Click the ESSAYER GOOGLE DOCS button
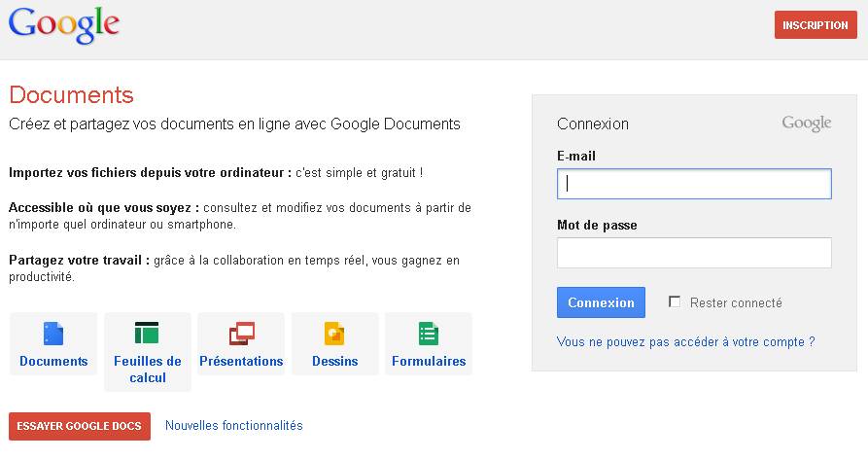This screenshot has height=460, width=868. 79,426
